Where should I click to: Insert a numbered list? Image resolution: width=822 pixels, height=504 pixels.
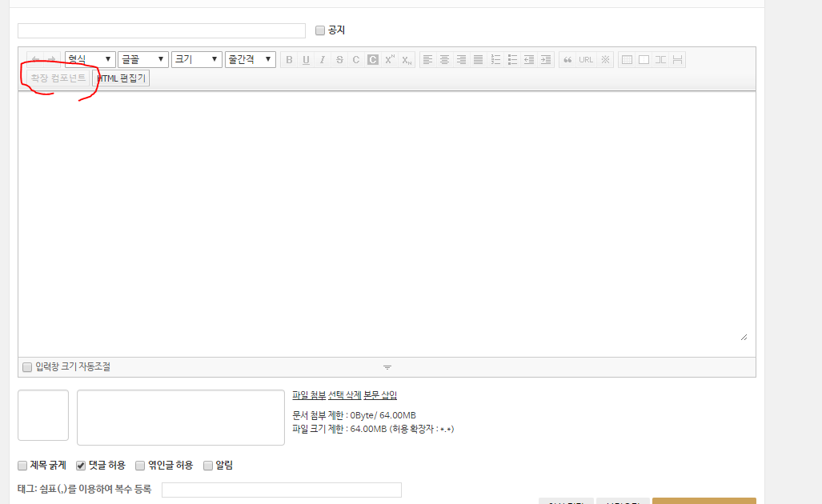point(495,58)
